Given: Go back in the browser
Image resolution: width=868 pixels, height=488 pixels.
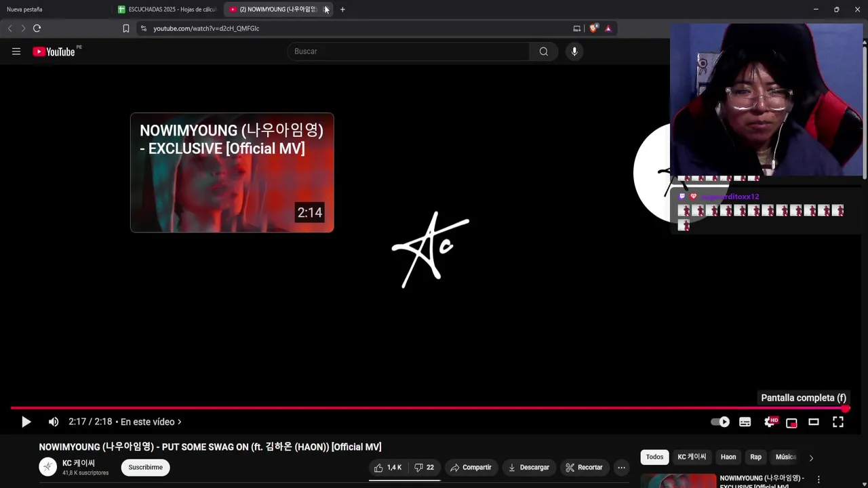Looking at the screenshot, I should coord(9,28).
